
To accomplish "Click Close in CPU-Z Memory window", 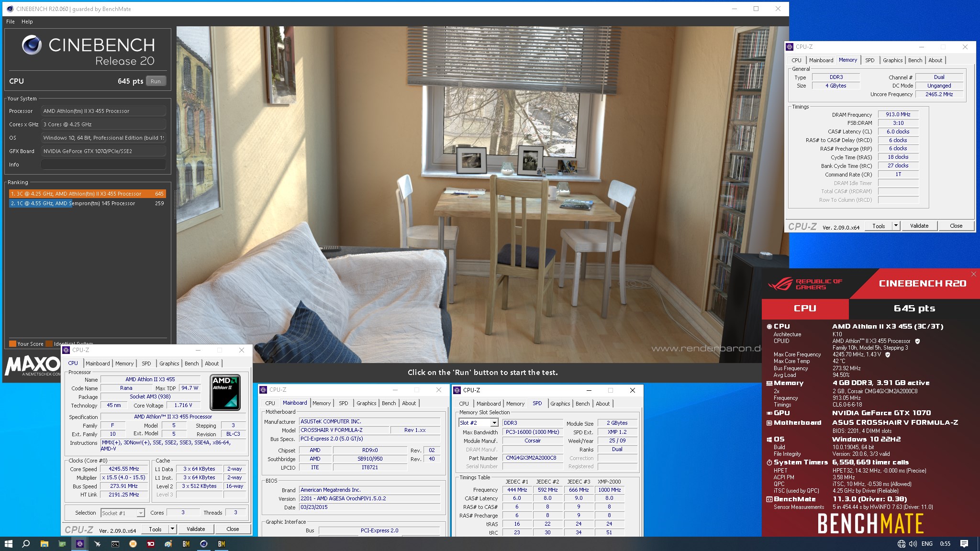I will 956,226.
